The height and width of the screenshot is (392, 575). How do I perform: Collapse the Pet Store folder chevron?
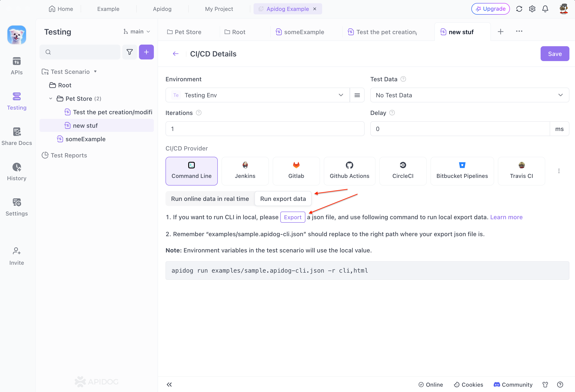(x=50, y=99)
